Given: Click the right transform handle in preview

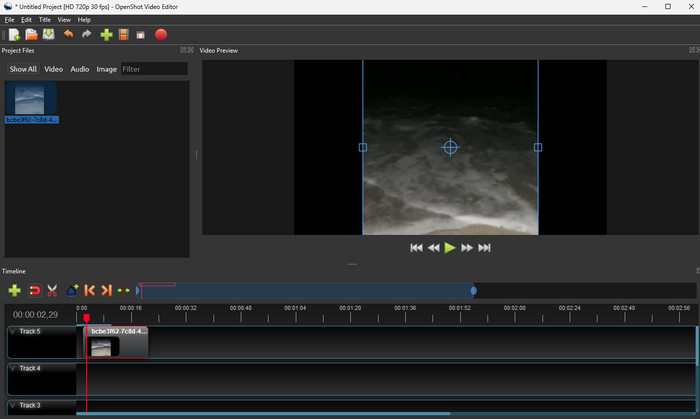Looking at the screenshot, I should click(538, 147).
